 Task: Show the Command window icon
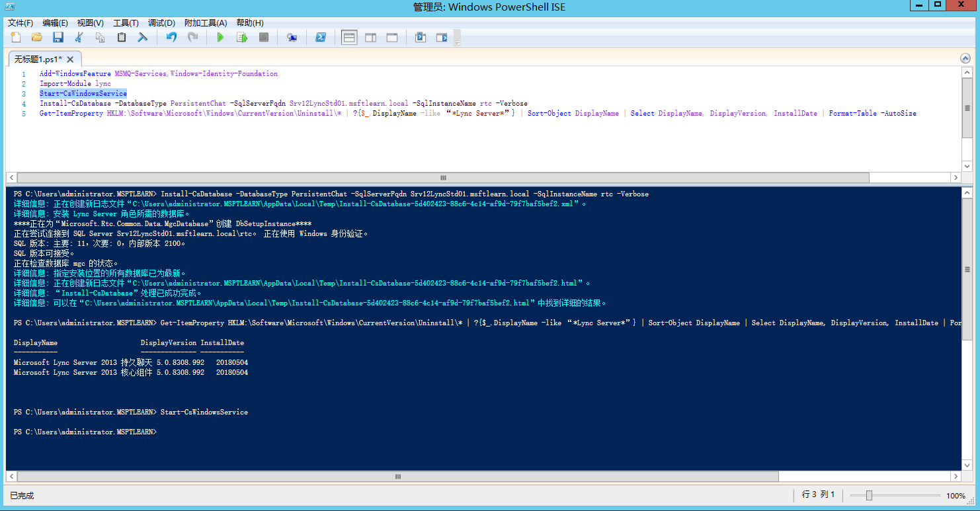point(420,38)
